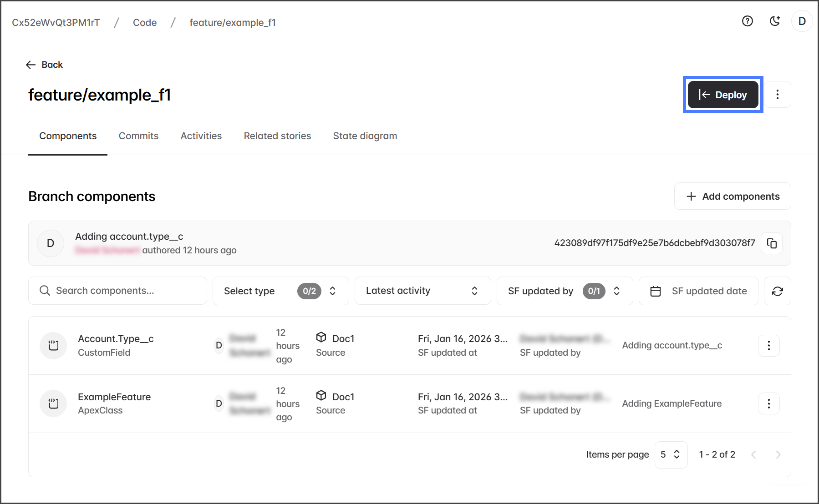Open row actions menu for Account.Type__c

(x=768, y=346)
